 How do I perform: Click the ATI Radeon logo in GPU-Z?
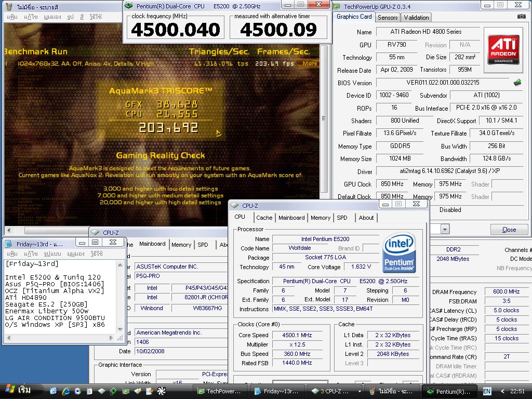click(x=503, y=50)
